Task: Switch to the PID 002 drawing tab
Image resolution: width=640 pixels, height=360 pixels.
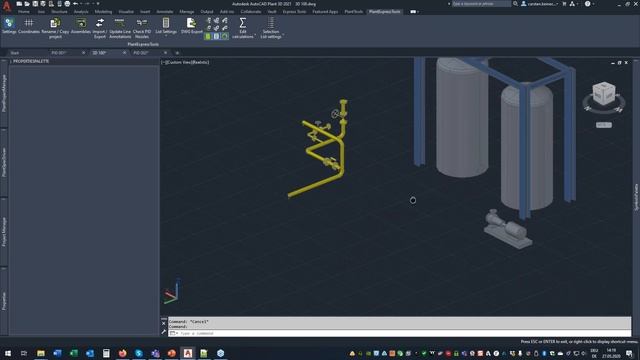Action: click(141, 53)
